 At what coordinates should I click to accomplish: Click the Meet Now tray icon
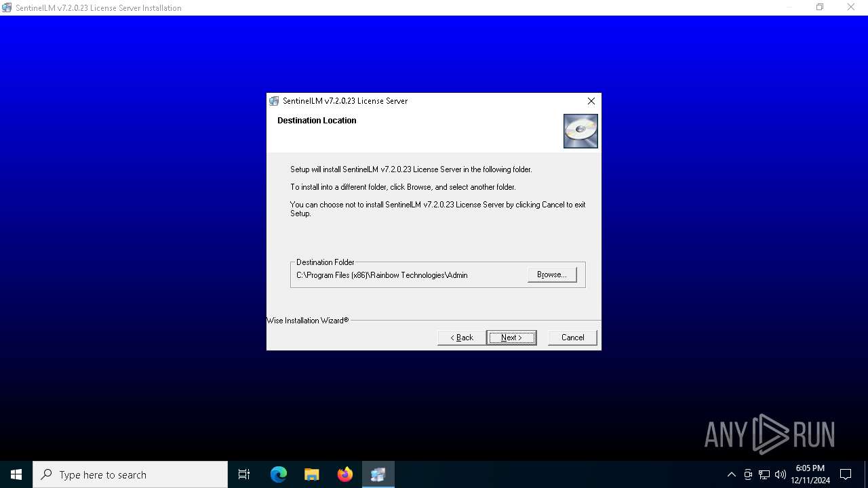(748, 474)
